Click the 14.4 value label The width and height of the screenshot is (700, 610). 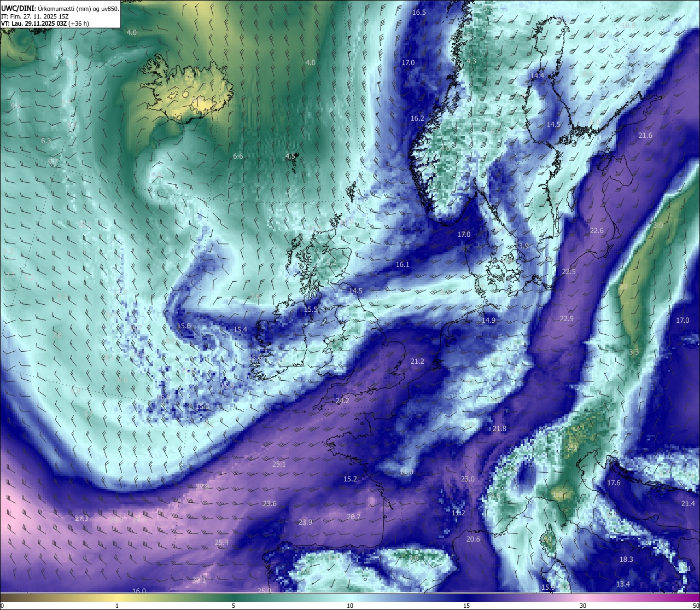(x=538, y=76)
